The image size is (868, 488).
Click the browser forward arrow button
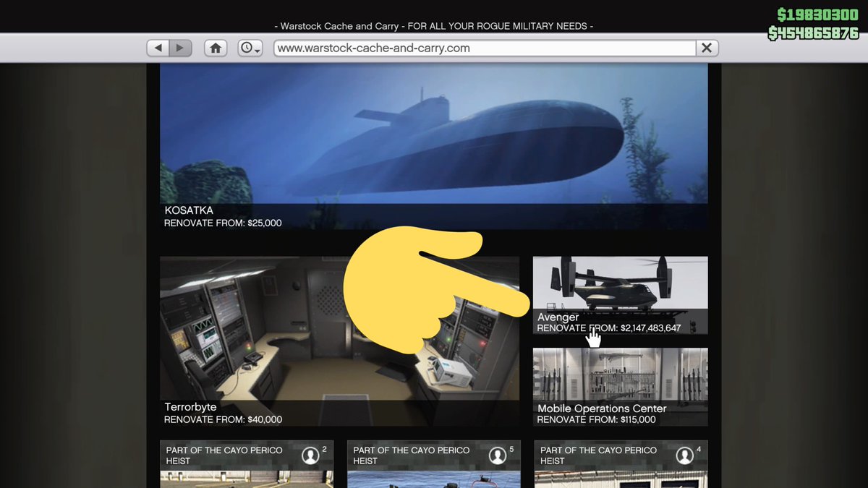coord(180,48)
